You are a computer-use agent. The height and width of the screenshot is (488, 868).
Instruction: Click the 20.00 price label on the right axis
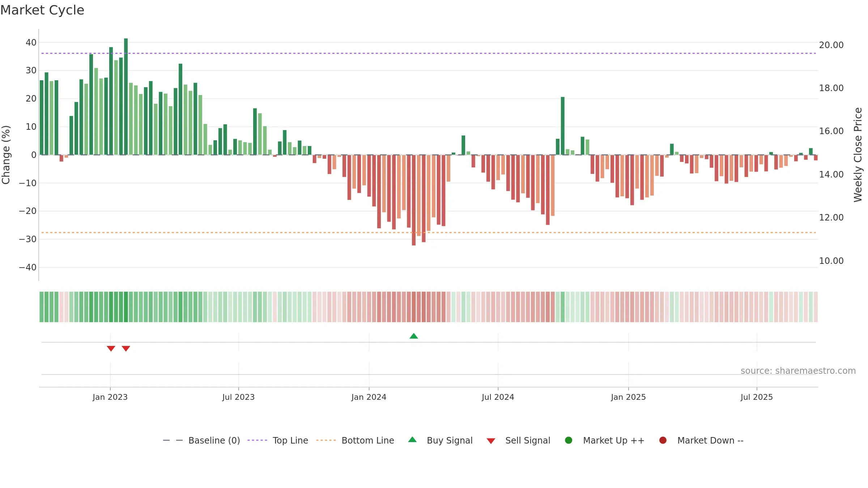click(x=831, y=45)
